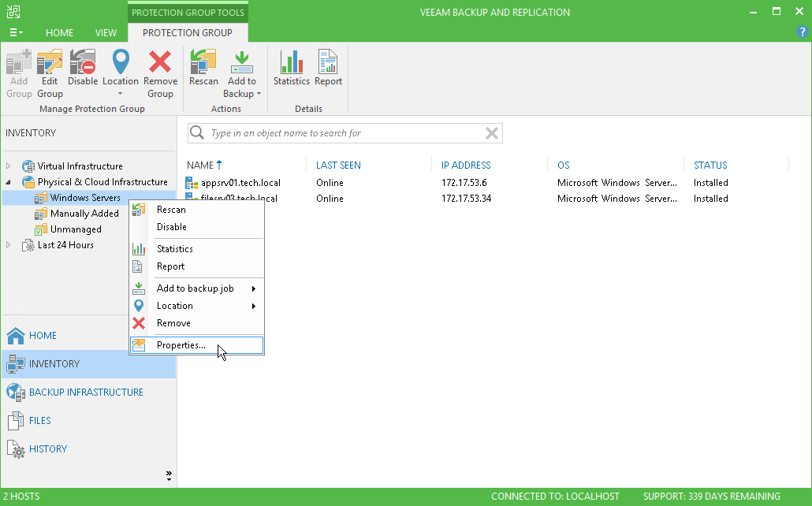Screen dimensions: 812x506
Task: Select the Unmanaged group
Action: [76, 229]
